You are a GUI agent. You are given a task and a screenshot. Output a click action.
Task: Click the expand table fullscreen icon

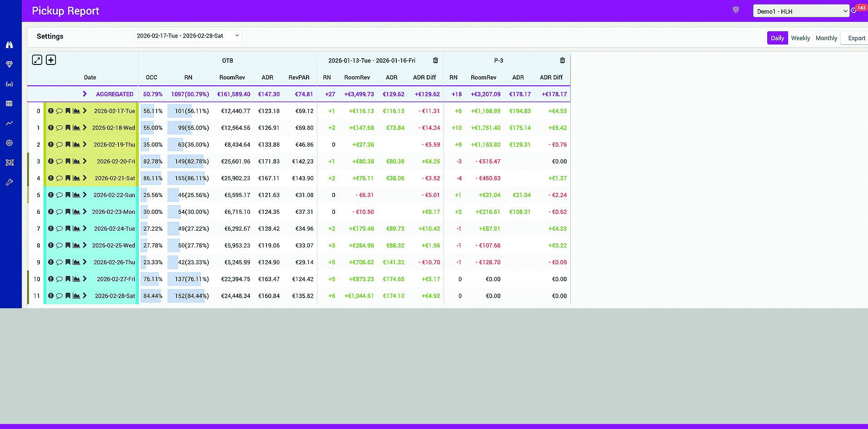pyautogui.click(x=37, y=60)
